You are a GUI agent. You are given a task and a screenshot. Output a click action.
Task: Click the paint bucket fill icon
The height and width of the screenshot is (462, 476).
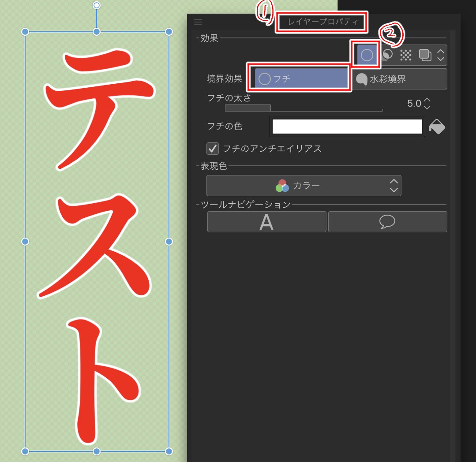pyautogui.click(x=437, y=127)
